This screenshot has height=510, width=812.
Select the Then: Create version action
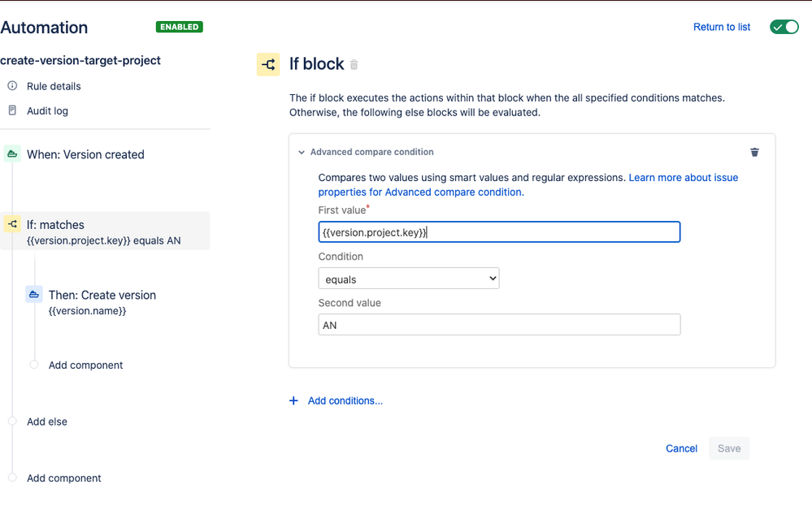pos(102,295)
